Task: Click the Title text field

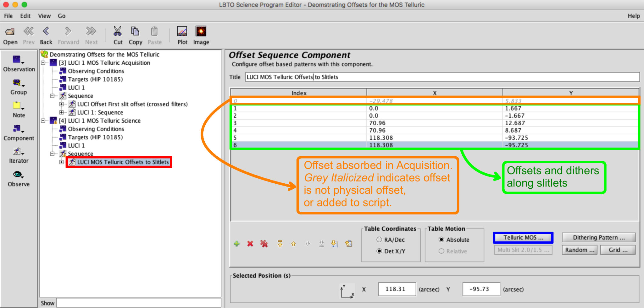Action: 442,77
